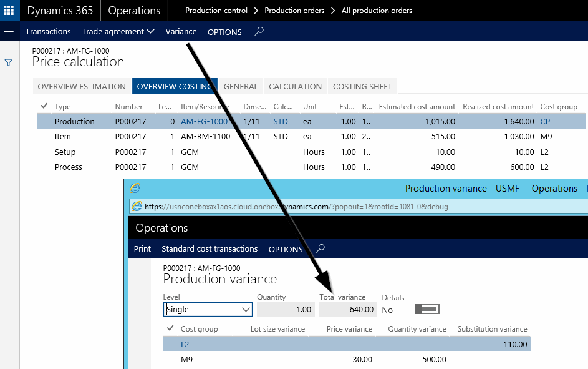Click the Standard cost transactions button
This screenshot has height=369, width=588.
210,248
